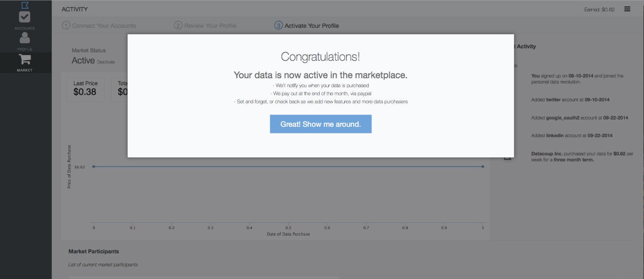Go to 'Connect Your Accounts' step
The height and width of the screenshot is (279, 644).
pyautogui.click(x=104, y=25)
